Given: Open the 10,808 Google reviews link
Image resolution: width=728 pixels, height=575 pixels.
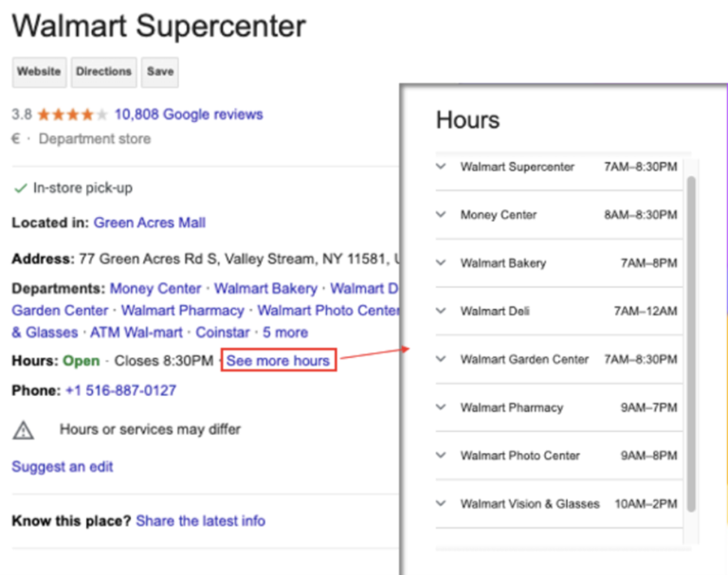Looking at the screenshot, I should [189, 115].
